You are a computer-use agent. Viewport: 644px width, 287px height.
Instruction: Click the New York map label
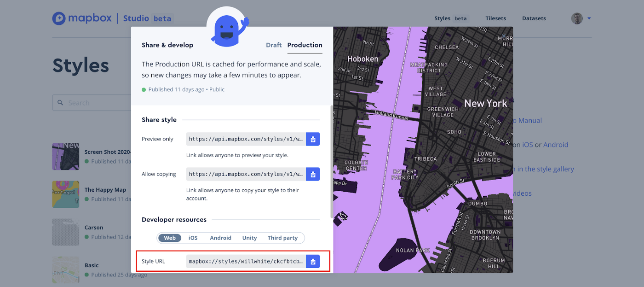486,104
